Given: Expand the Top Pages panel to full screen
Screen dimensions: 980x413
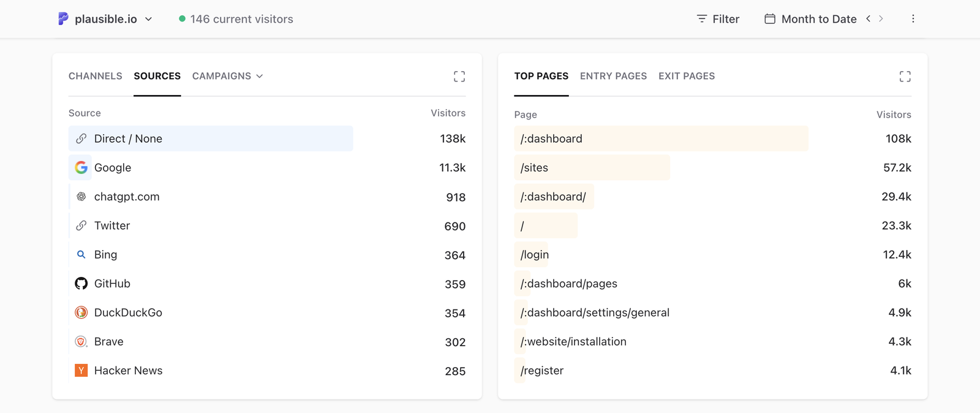Looking at the screenshot, I should (905, 77).
